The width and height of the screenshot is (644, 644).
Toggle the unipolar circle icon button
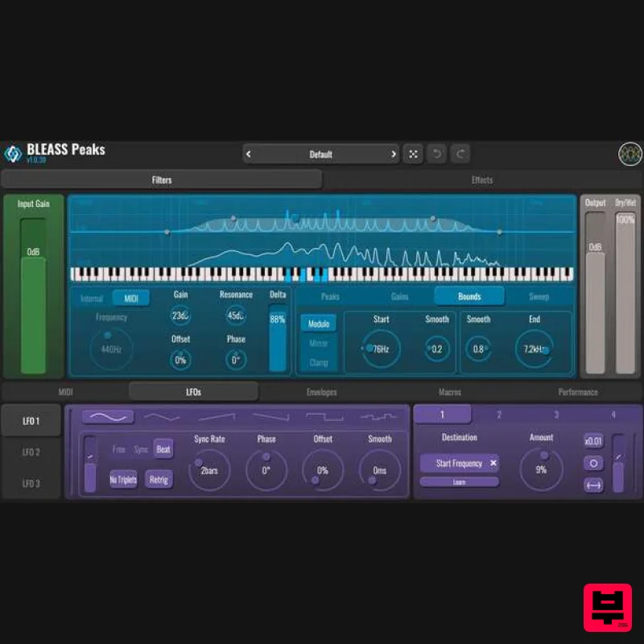click(593, 464)
